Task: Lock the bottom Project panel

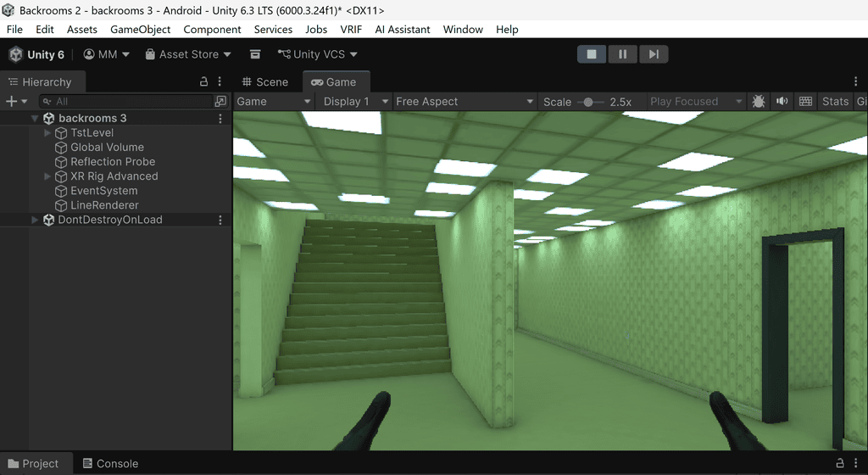Action: tap(840, 463)
